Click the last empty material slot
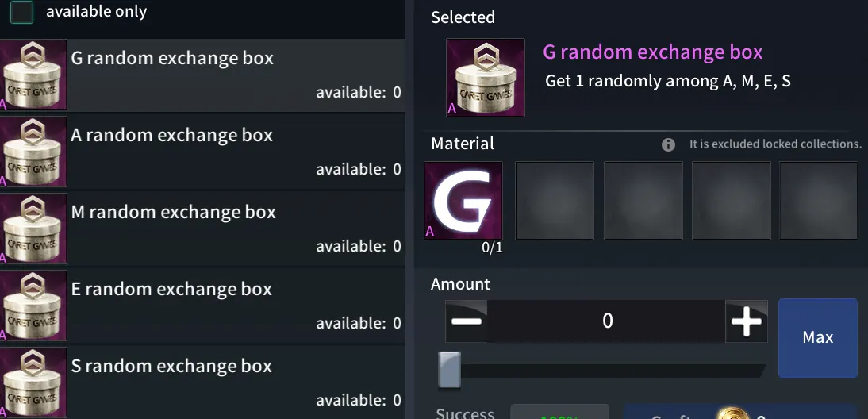This screenshot has width=868, height=419. (818, 200)
